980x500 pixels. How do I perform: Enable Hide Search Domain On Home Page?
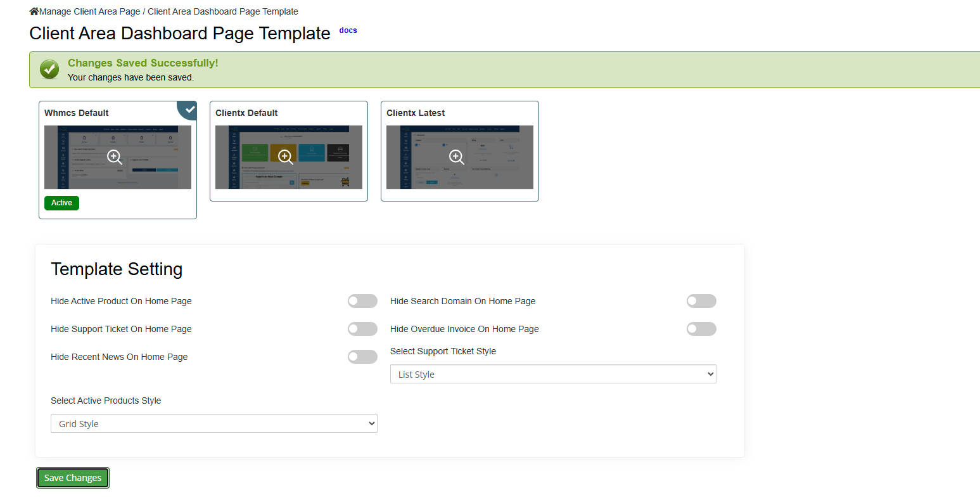701,301
